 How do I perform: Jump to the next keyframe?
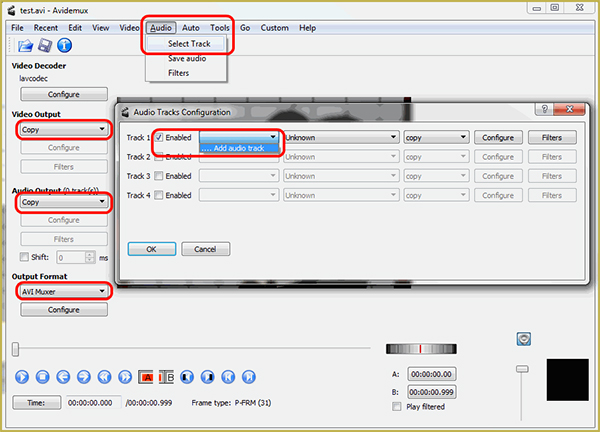125,377
